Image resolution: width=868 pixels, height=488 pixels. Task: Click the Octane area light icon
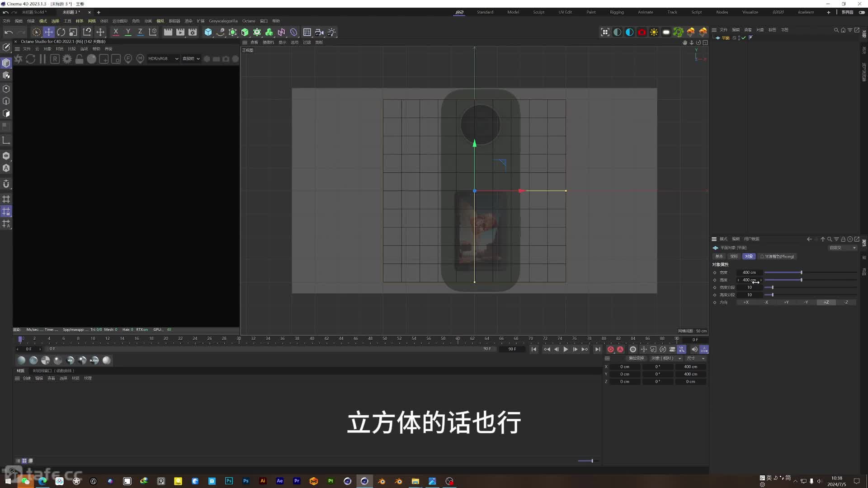(666, 32)
